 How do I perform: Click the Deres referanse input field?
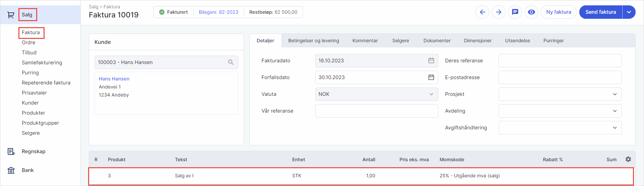point(560,61)
